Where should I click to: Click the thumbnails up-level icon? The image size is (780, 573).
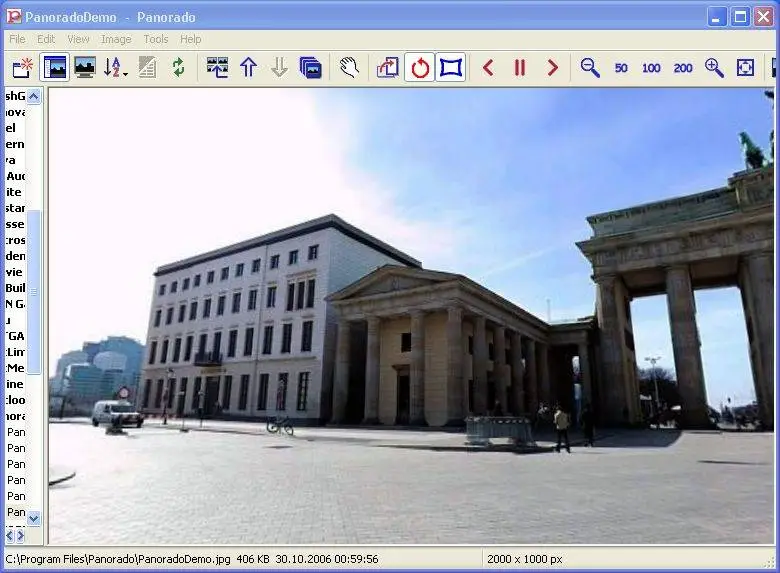(x=217, y=68)
